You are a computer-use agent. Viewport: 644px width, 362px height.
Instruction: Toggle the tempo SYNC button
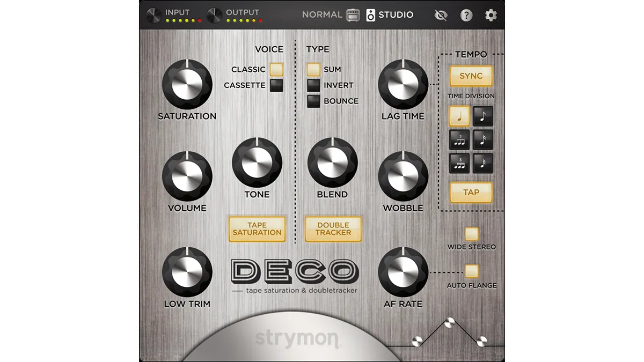point(471,76)
